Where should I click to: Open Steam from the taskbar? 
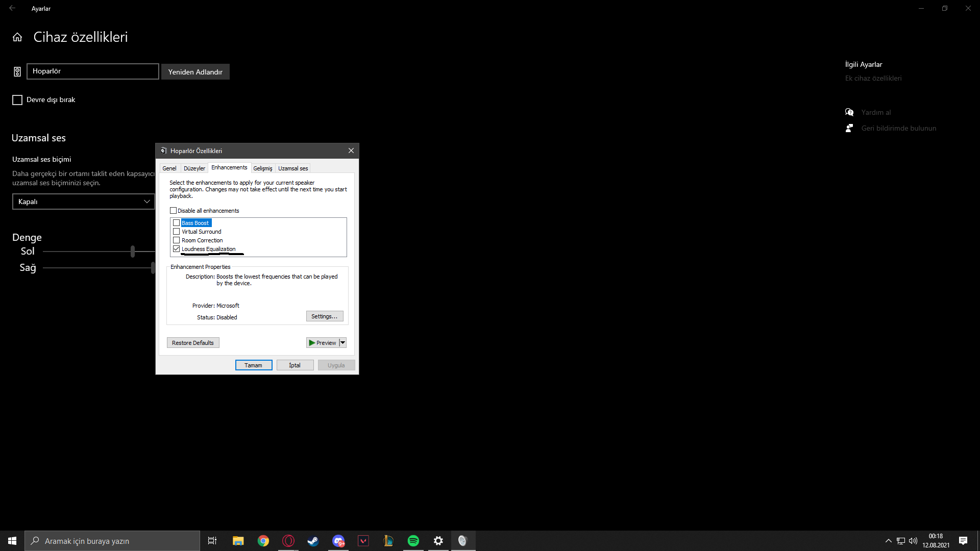[313, 541]
